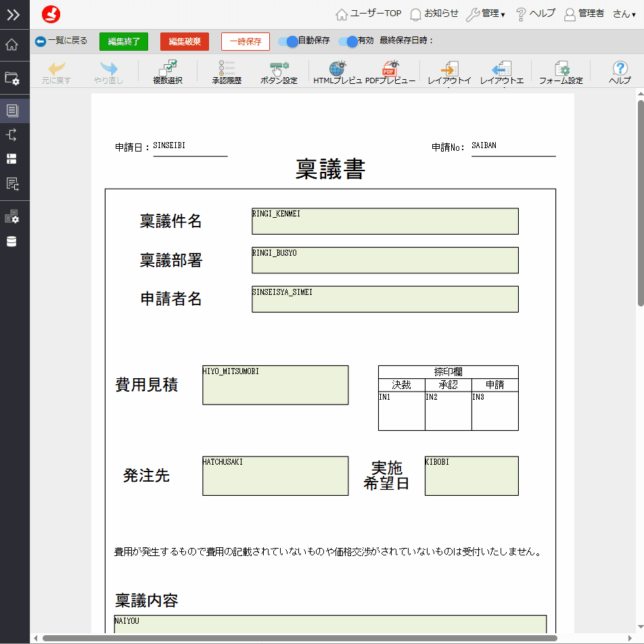Toggle the 有効 enabled switch
Viewport: 644px width, 644px height.
coord(348,41)
